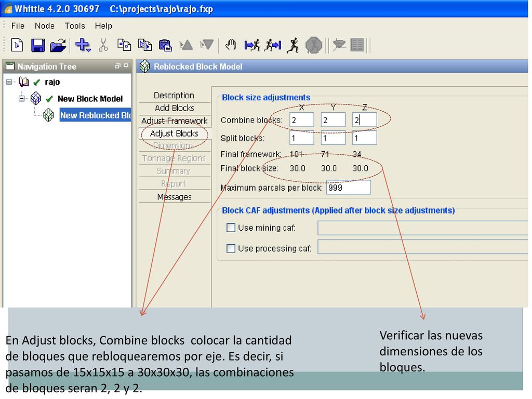532x399 pixels.
Task: Click the rajo project book icon
Action: pyautogui.click(x=23, y=82)
